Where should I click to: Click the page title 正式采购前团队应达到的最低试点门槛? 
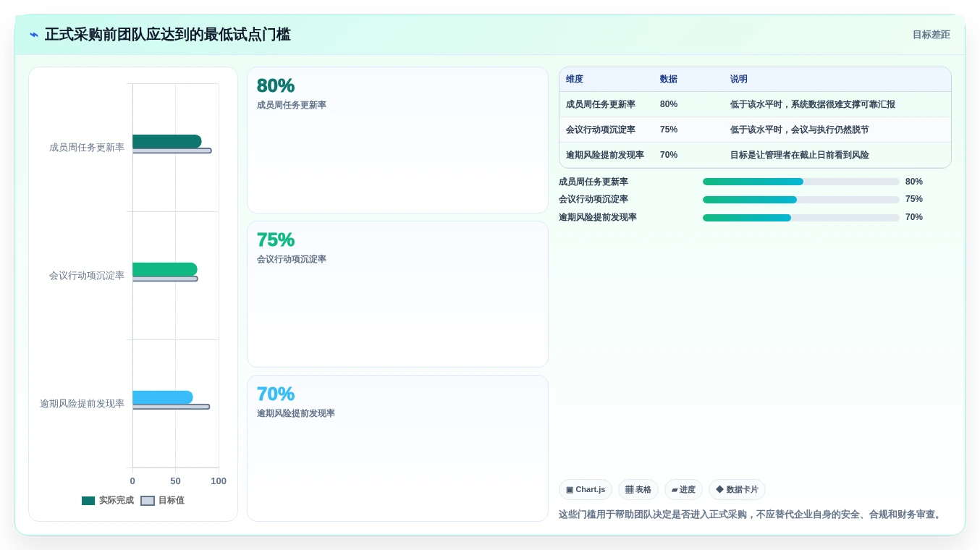(x=168, y=35)
